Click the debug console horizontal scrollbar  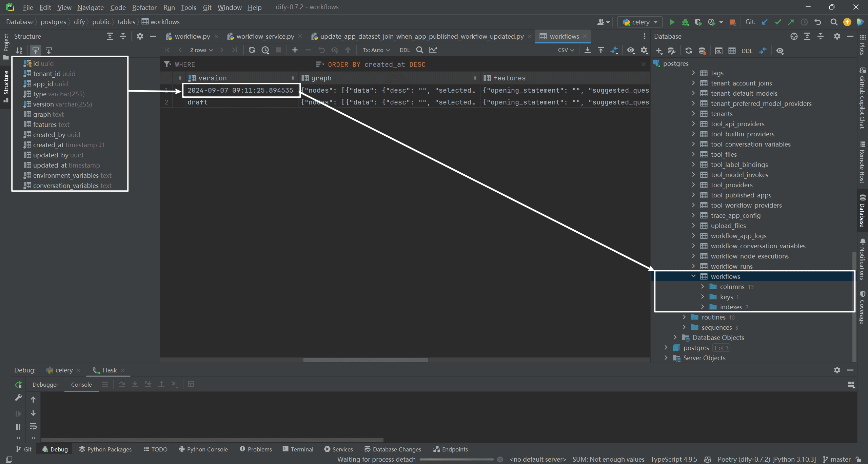point(212,440)
